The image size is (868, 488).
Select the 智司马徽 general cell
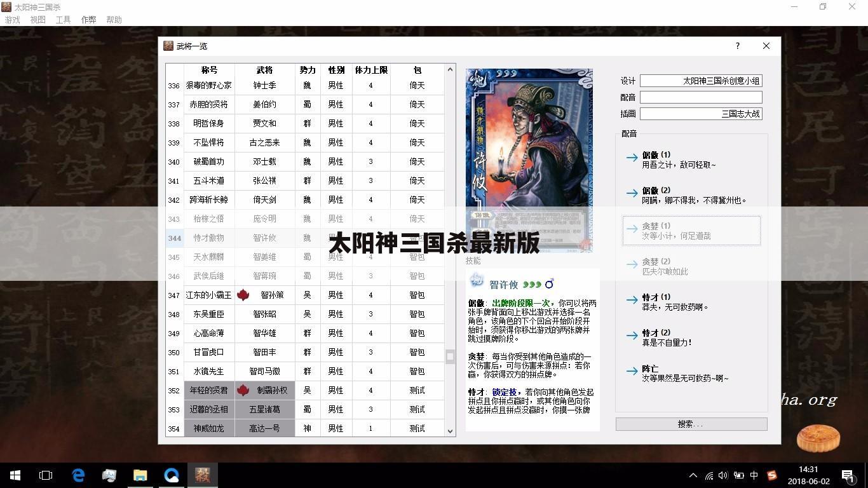[x=264, y=371]
